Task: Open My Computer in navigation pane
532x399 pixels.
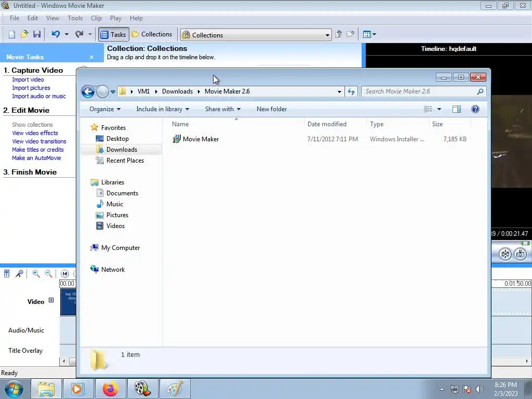Action: pyautogui.click(x=121, y=248)
